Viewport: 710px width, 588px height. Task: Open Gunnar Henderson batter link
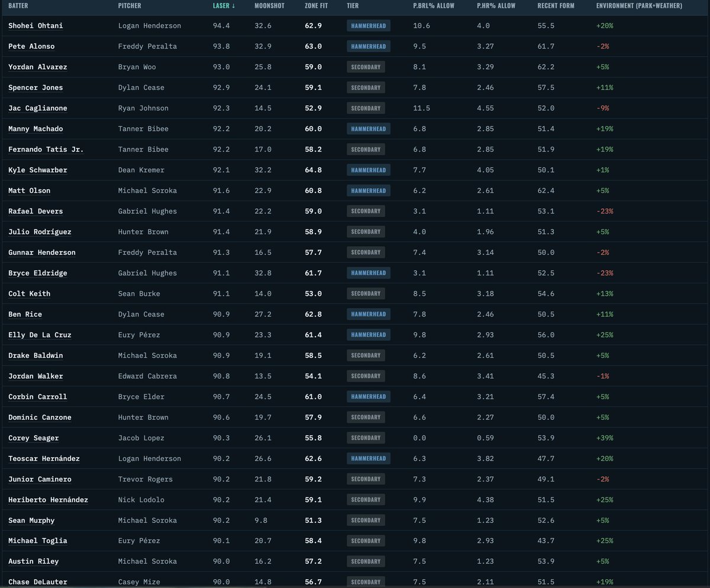[42, 253]
